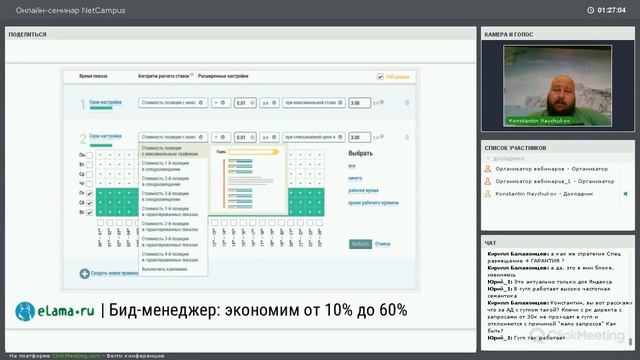Click the session clock icon

tap(590, 10)
